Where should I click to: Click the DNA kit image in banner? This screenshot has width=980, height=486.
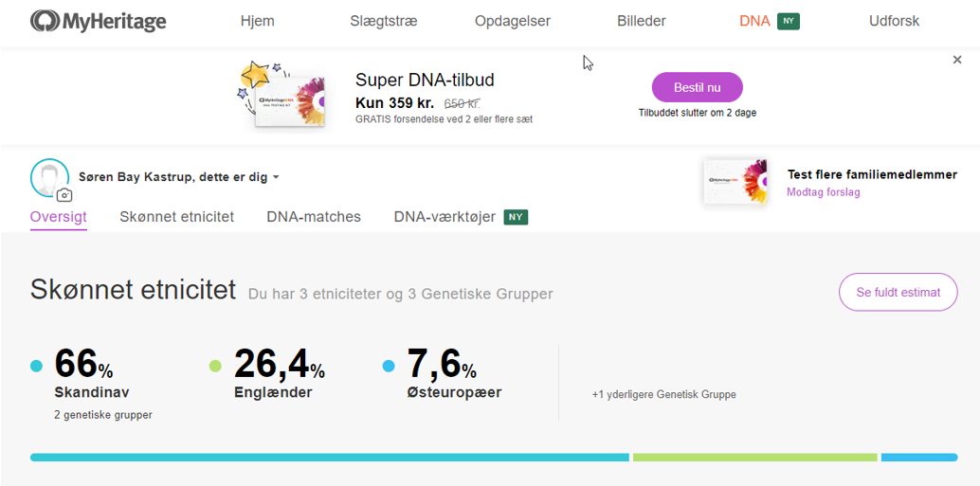point(284,95)
